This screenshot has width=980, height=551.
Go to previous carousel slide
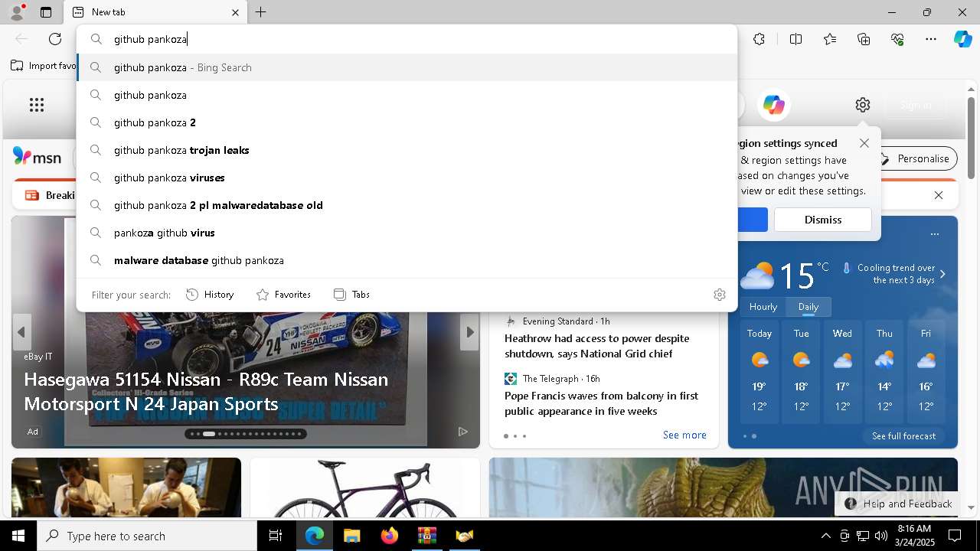pyautogui.click(x=21, y=332)
